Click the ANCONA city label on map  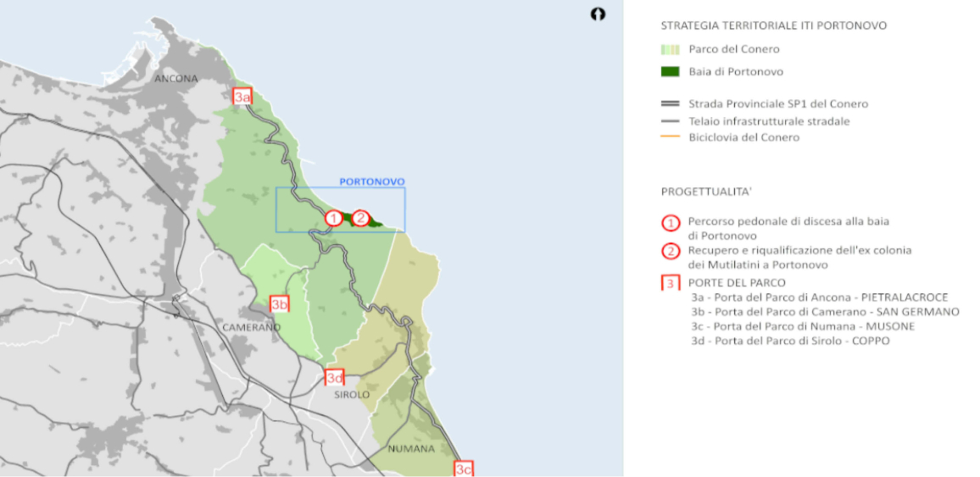pyautogui.click(x=175, y=79)
